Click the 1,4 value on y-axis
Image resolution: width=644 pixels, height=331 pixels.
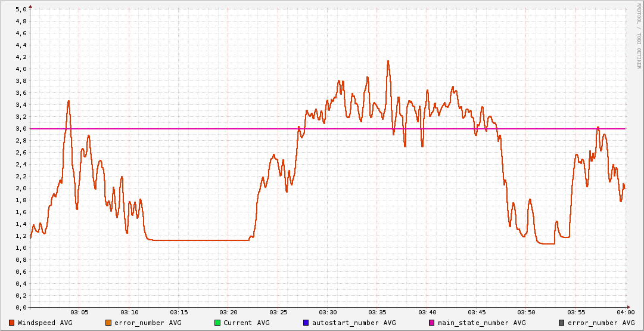click(x=22, y=224)
